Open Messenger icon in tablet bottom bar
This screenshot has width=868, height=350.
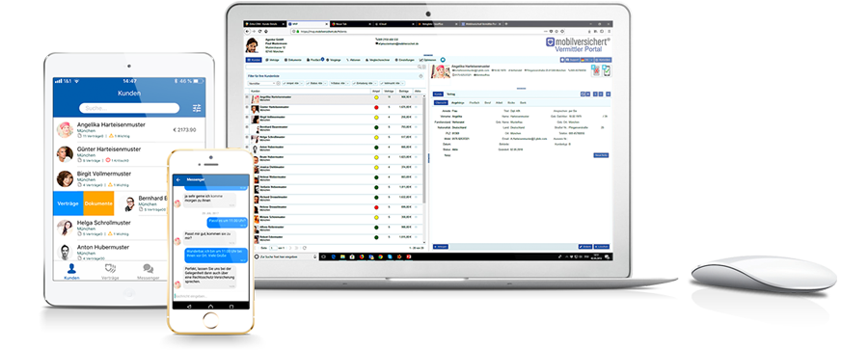tap(148, 272)
